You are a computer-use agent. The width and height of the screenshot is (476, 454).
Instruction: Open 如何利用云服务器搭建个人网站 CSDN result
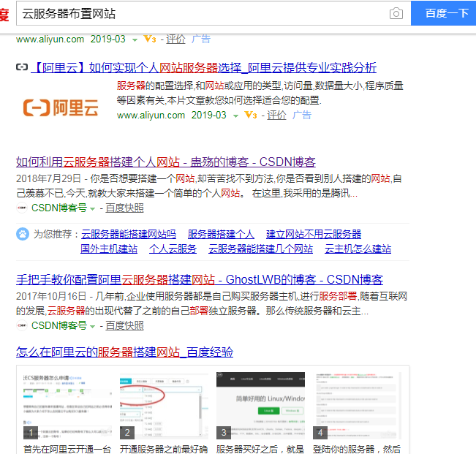(166, 162)
